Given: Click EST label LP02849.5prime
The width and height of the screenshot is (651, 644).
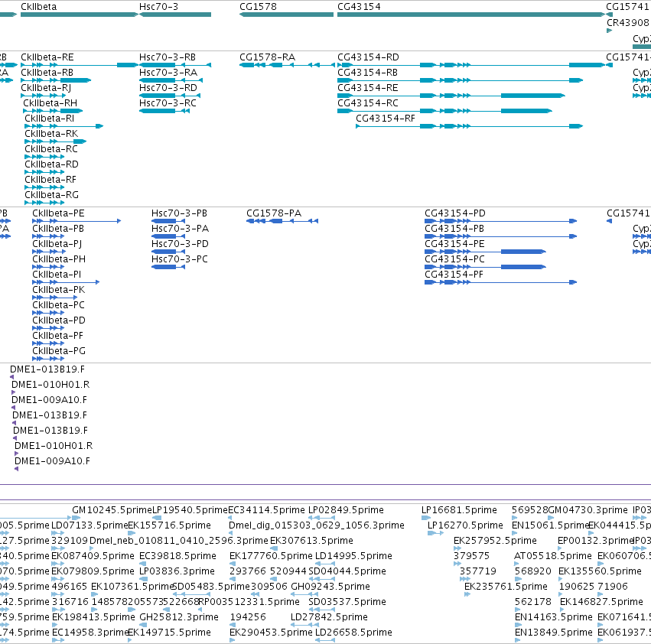Looking at the screenshot, I should click(346, 510).
